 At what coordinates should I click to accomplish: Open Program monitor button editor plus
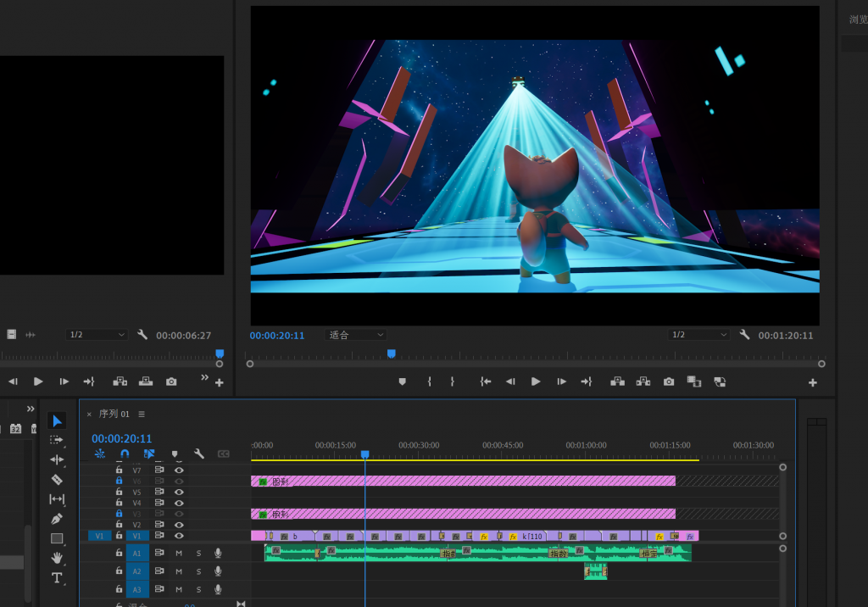click(813, 382)
